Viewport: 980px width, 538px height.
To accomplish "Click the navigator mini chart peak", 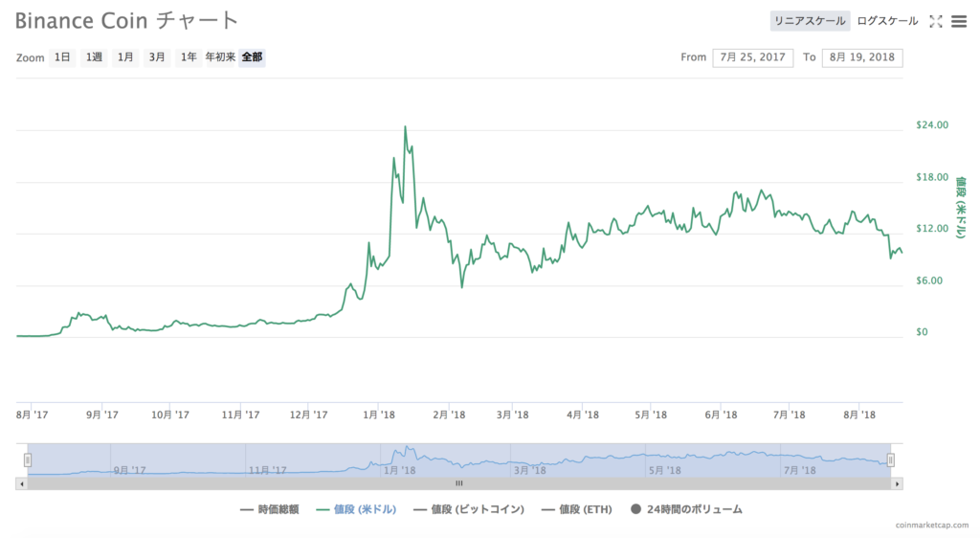I will [x=407, y=447].
